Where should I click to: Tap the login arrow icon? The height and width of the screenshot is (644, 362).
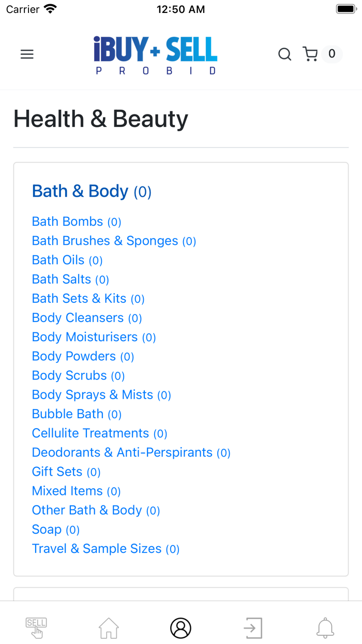tap(253, 628)
